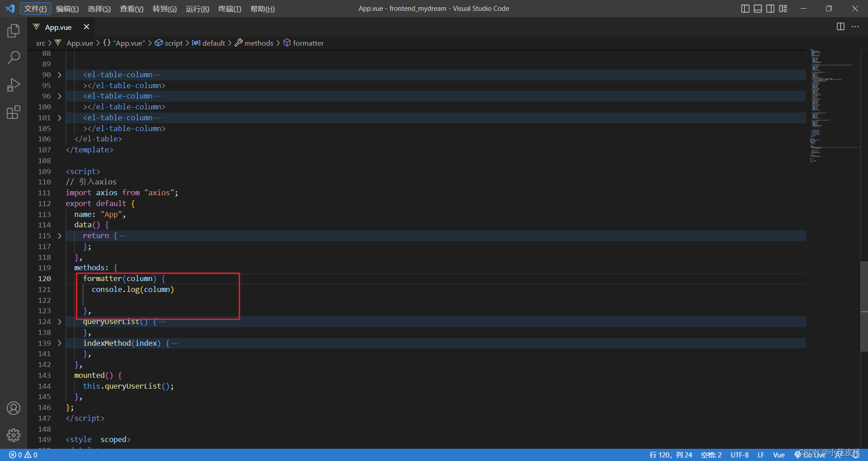This screenshot has width=868, height=461.
Task: Open the 查看(V) menu
Action: [132, 9]
